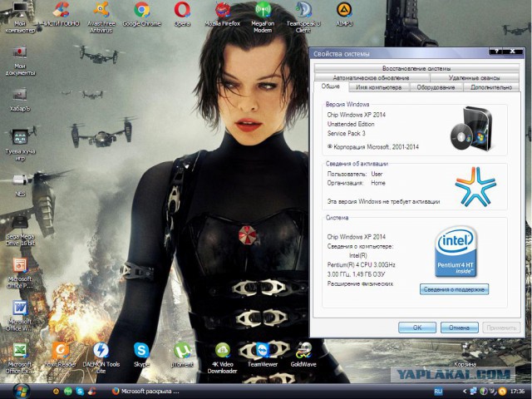Launch Opera browser desktop icon

coord(182,14)
